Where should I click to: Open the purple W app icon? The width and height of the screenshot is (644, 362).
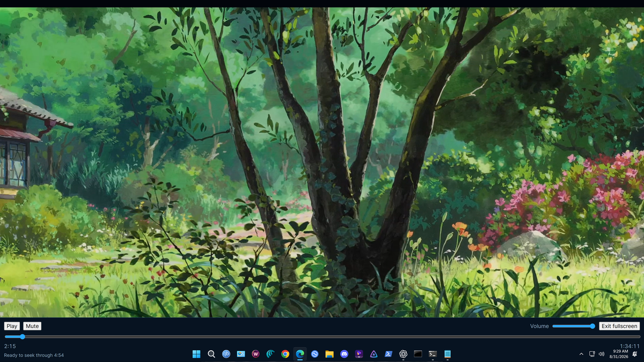coord(255,354)
